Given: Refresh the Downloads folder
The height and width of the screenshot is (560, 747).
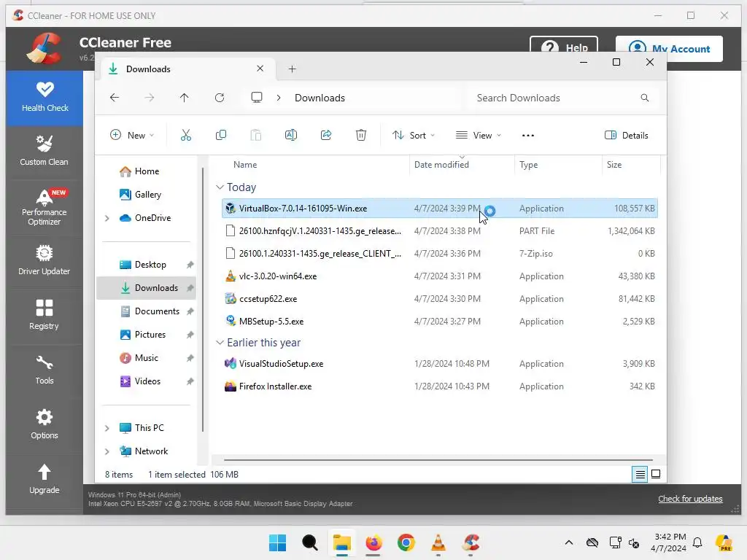Looking at the screenshot, I should click(x=219, y=98).
